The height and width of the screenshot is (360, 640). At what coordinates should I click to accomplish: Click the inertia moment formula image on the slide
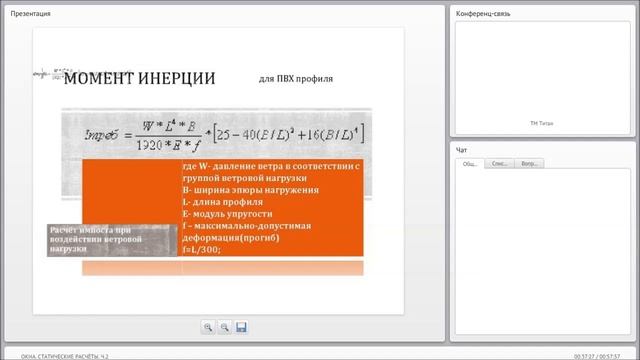click(224, 135)
